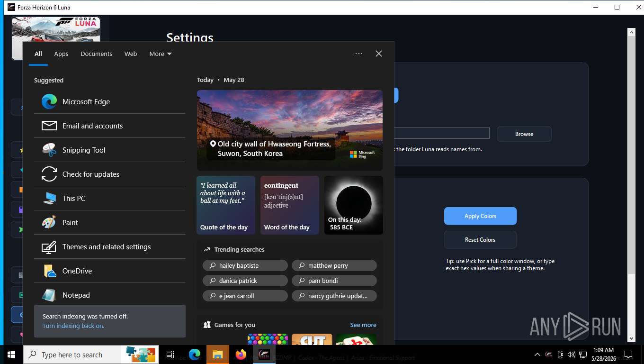This screenshot has height=364, width=644.
Task: Open the volume control tray icon
Action: 571,355
